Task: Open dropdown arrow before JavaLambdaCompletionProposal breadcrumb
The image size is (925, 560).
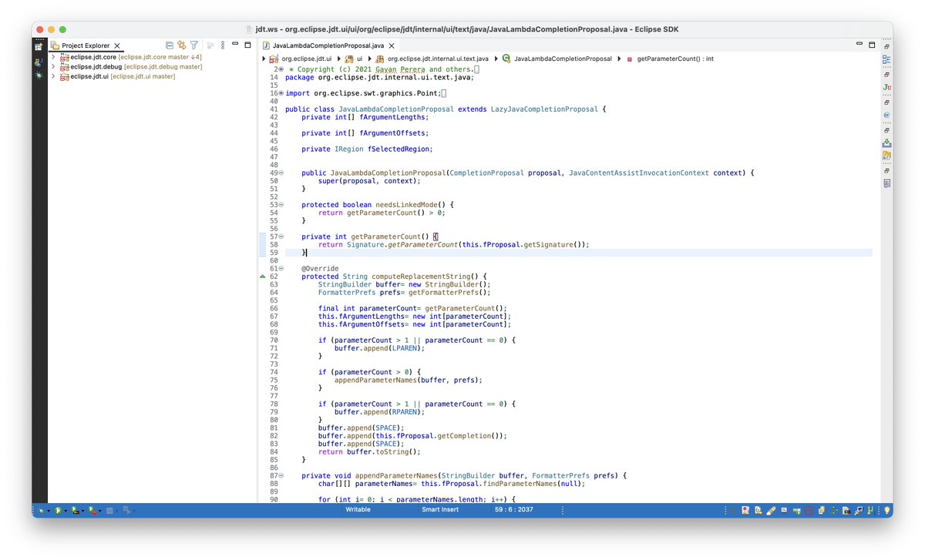Action: pyautogui.click(x=496, y=59)
